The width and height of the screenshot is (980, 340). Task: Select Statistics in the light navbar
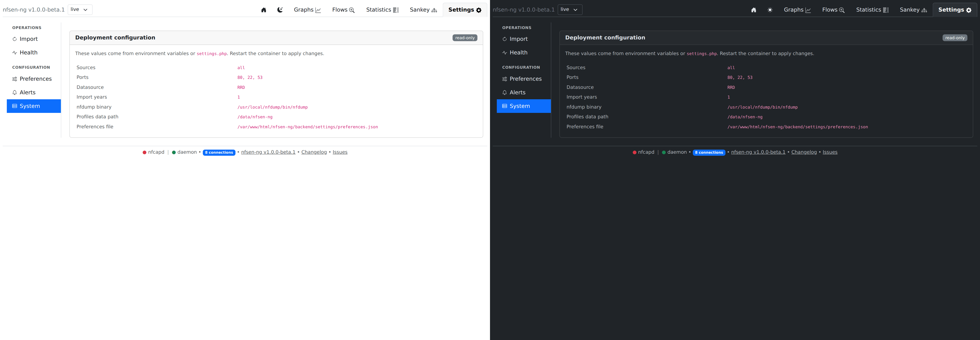point(382,10)
